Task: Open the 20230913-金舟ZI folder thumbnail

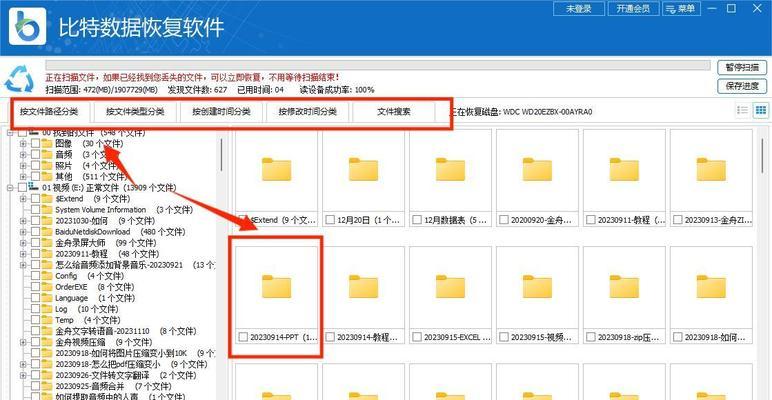Action: (711, 169)
